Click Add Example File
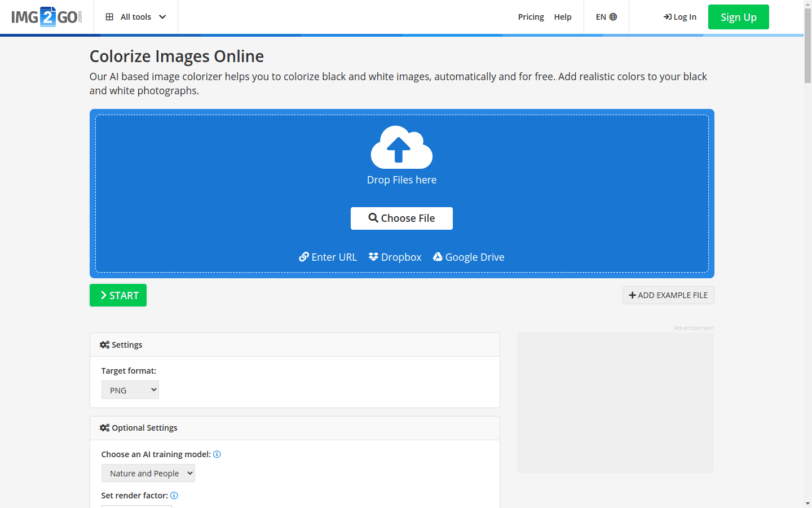The width and height of the screenshot is (812, 508). pos(668,295)
